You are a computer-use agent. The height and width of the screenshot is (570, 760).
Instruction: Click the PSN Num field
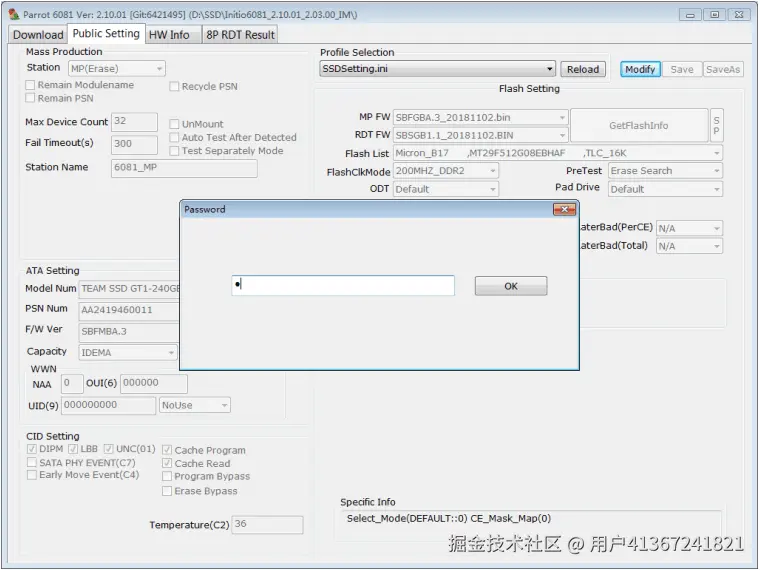129,310
